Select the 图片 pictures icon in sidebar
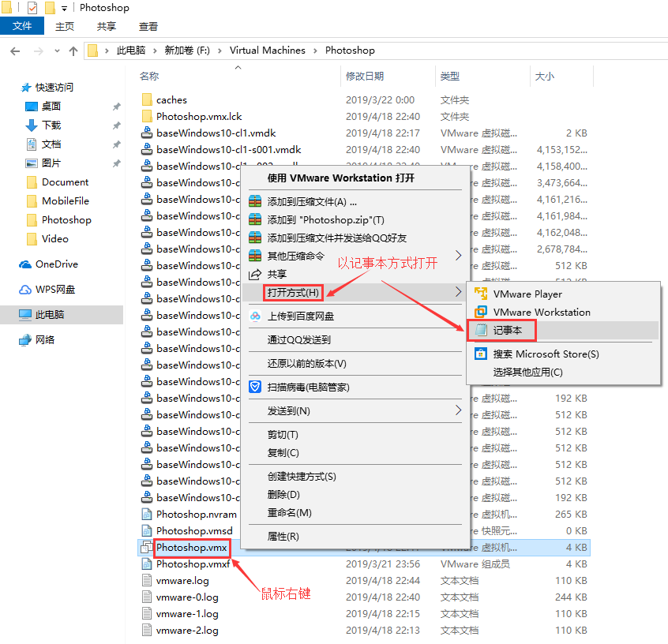The image size is (668, 644). click(31, 163)
